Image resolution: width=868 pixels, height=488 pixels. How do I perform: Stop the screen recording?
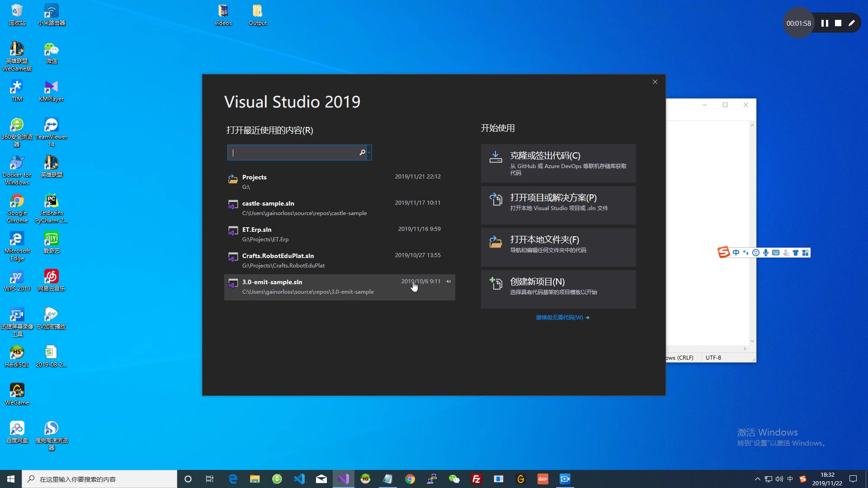pyautogui.click(x=838, y=23)
